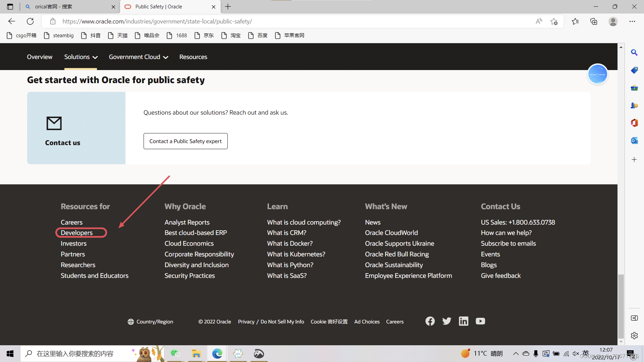The height and width of the screenshot is (362, 644).
Task: Open the Privacy / Do Not Sell My Info link
Action: click(x=271, y=322)
